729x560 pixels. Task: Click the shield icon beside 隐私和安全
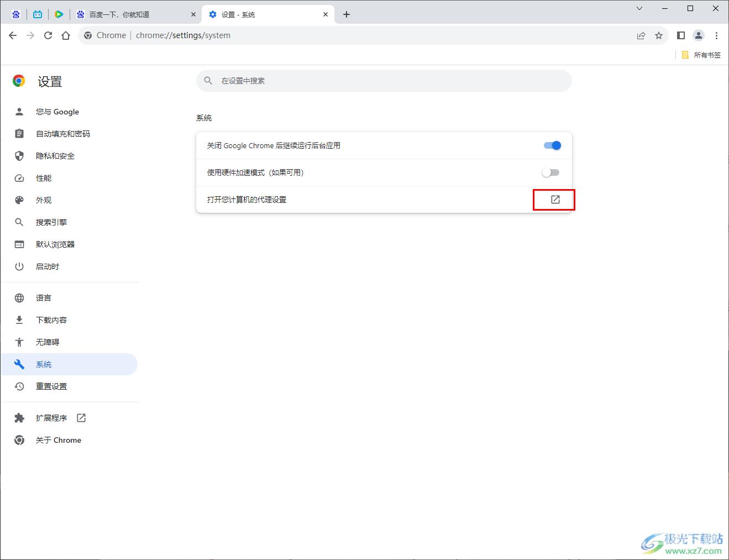coord(19,156)
